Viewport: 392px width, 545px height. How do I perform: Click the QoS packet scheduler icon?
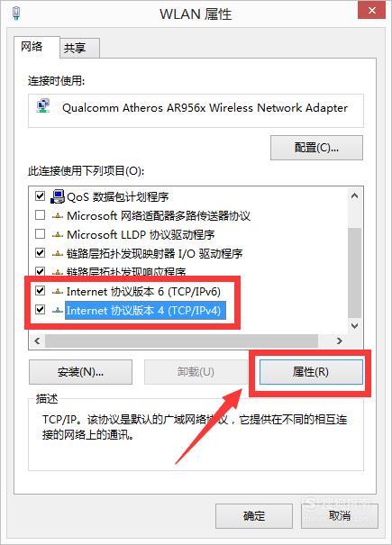58,196
